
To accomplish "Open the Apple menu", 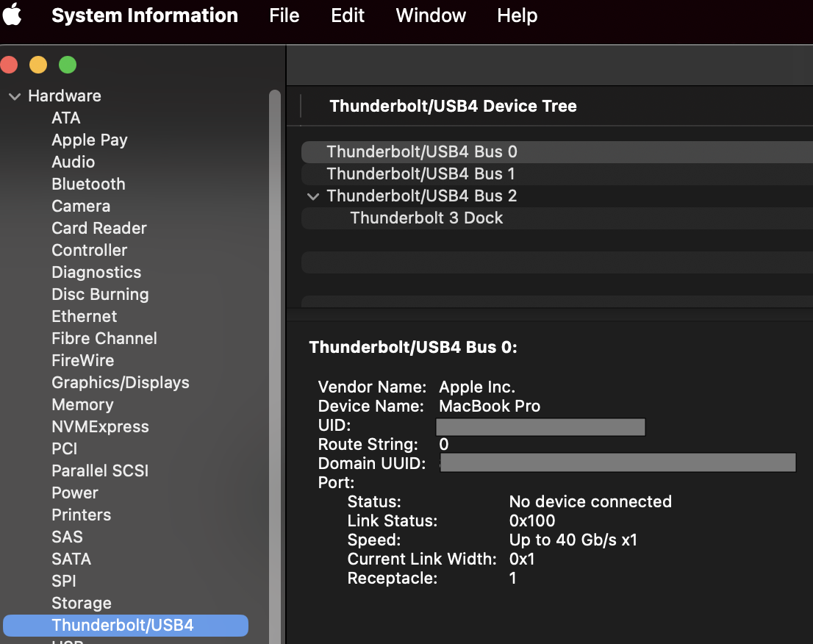I will click(x=12, y=15).
